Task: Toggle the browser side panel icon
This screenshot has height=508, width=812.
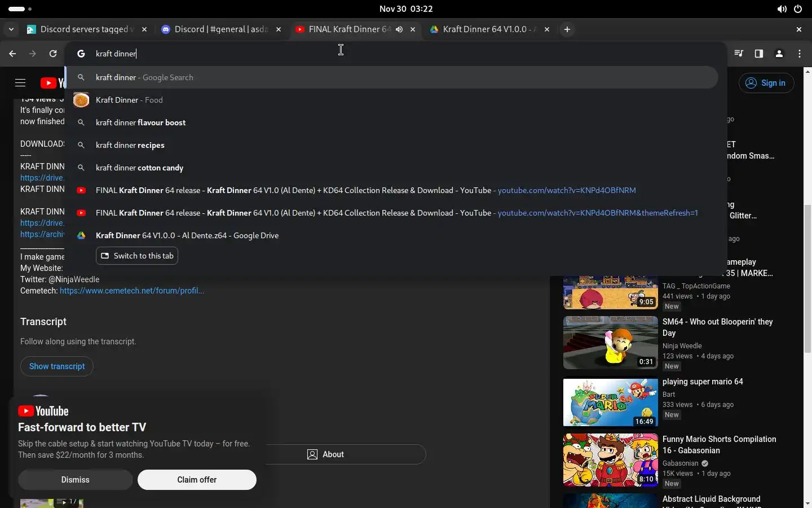Action: click(x=759, y=54)
